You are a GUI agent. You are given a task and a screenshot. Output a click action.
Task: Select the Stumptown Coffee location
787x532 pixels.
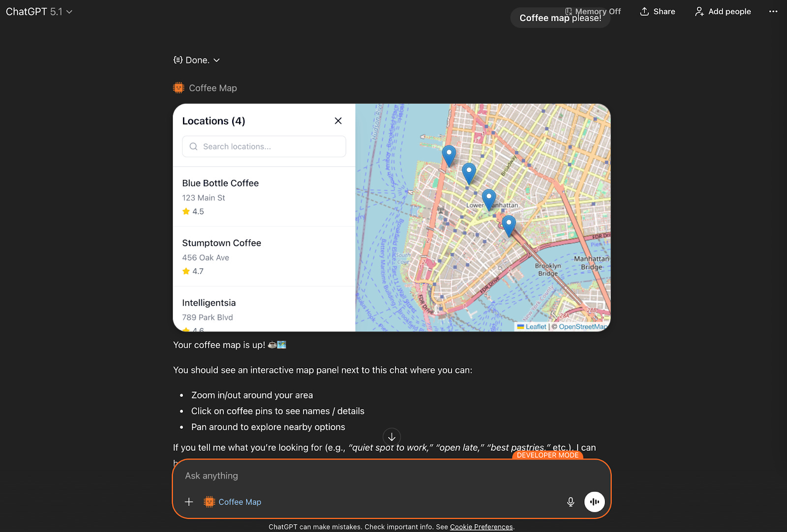[x=264, y=257]
